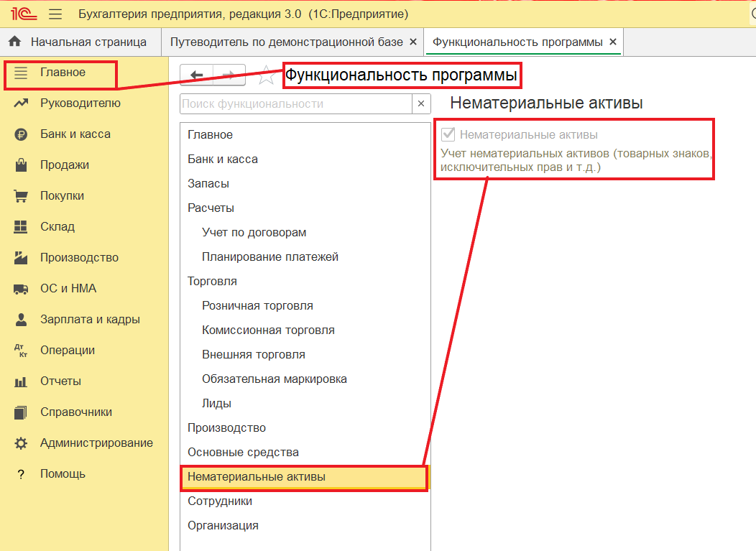Clear the functionality search with X button
756x551 pixels.
click(x=421, y=103)
